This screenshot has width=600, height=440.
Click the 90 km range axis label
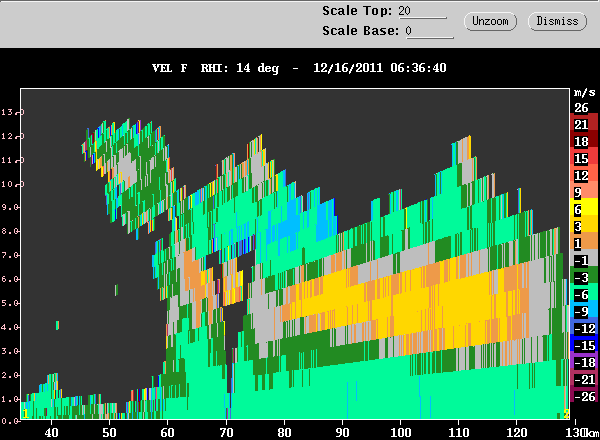pos(342,432)
